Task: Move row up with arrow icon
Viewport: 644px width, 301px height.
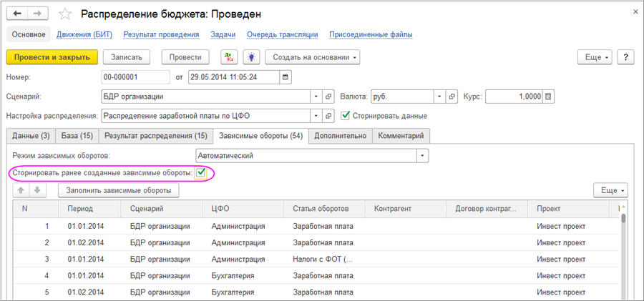Action: (x=21, y=190)
